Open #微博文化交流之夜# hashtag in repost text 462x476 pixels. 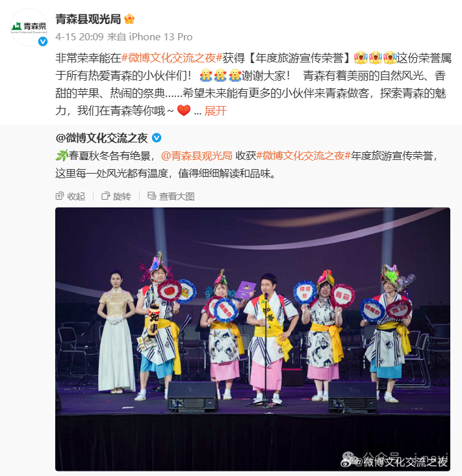tap(303, 155)
